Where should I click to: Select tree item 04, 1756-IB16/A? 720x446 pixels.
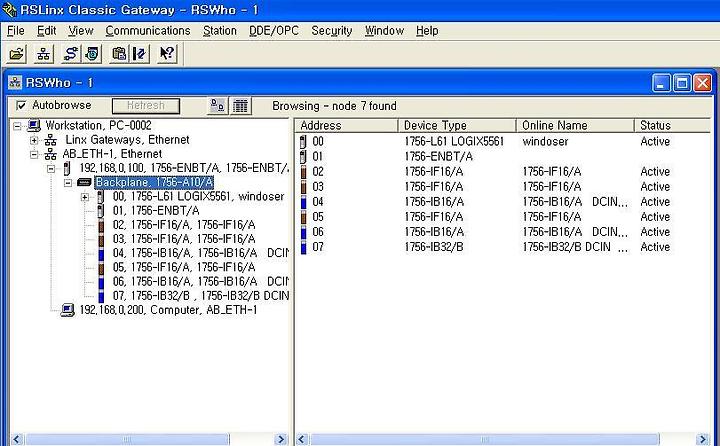tap(200, 253)
